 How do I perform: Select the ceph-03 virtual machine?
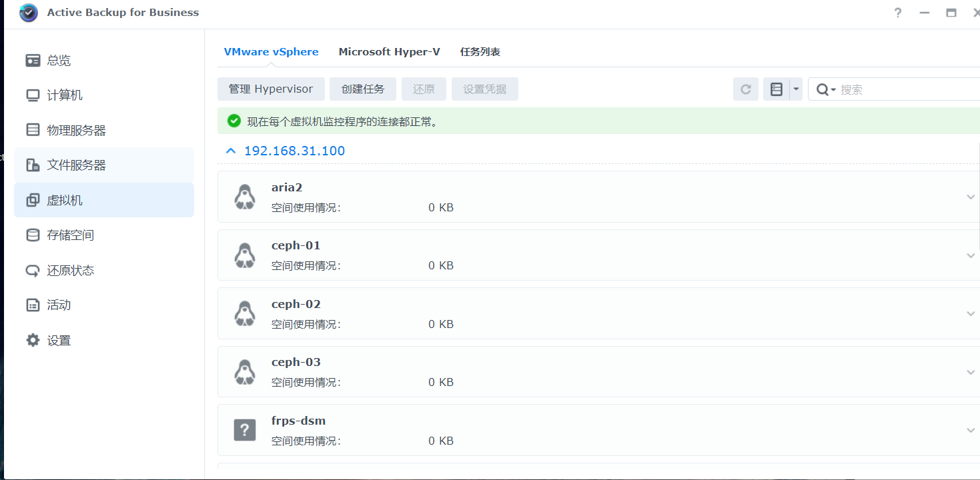(x=598, y=372)
